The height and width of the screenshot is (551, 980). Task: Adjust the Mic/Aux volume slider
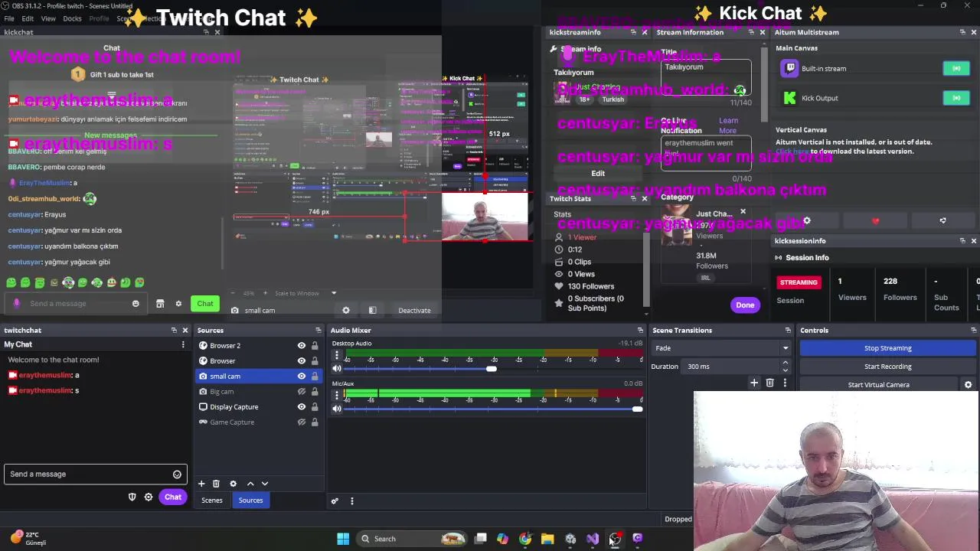click(637, 409)
